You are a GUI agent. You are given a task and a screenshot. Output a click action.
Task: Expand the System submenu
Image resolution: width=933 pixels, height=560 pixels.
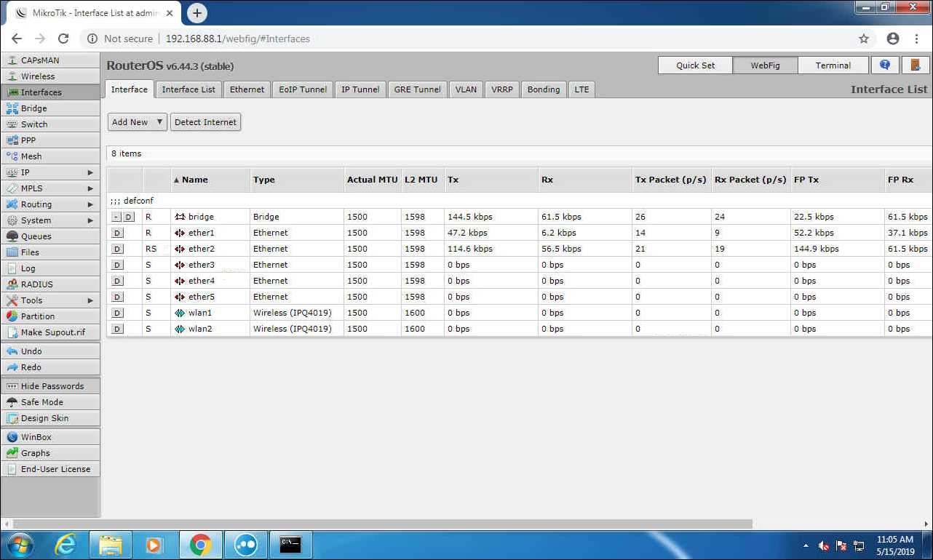coord(50,220)
